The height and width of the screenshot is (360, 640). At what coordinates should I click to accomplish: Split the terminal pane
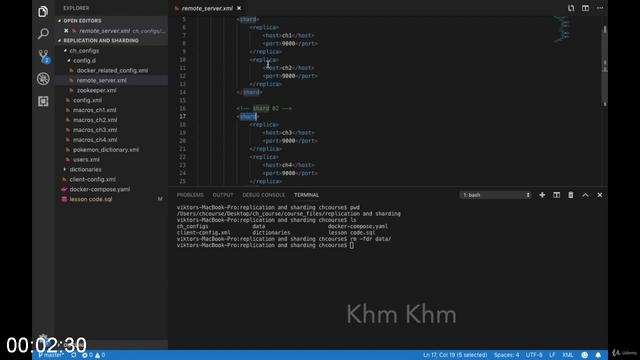[x=556, y=195]
